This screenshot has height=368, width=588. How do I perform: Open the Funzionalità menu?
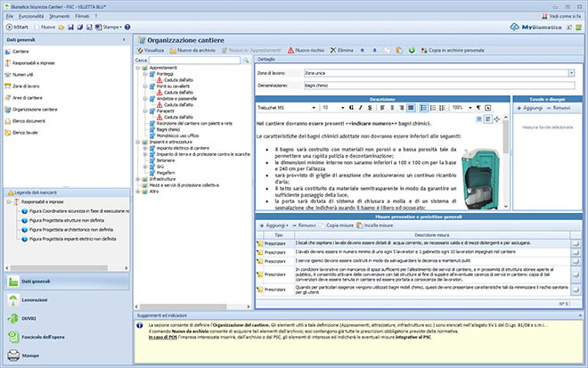32,15
